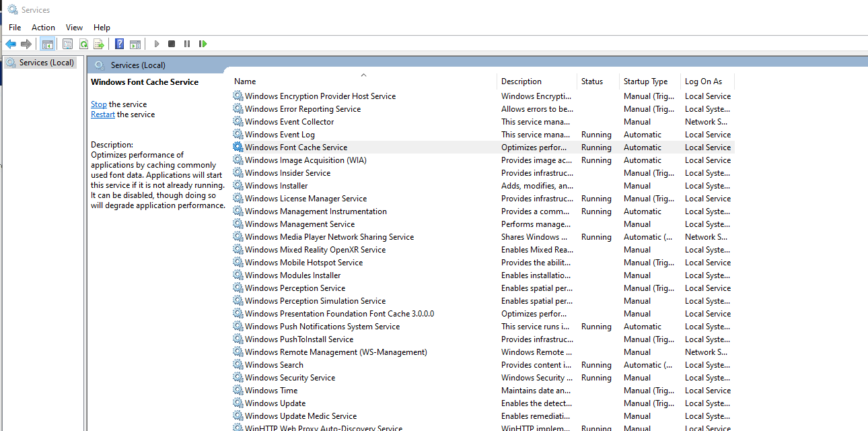Image resolution: width=868 pixels, height=431 pixels.
Task: Click the Refresh toolbar icon
Action: 83,44
